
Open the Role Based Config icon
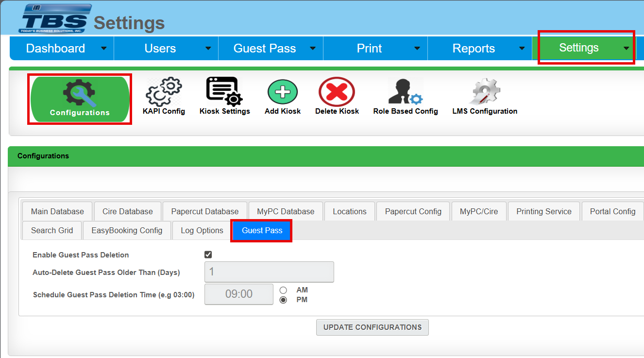pos(406,92)
